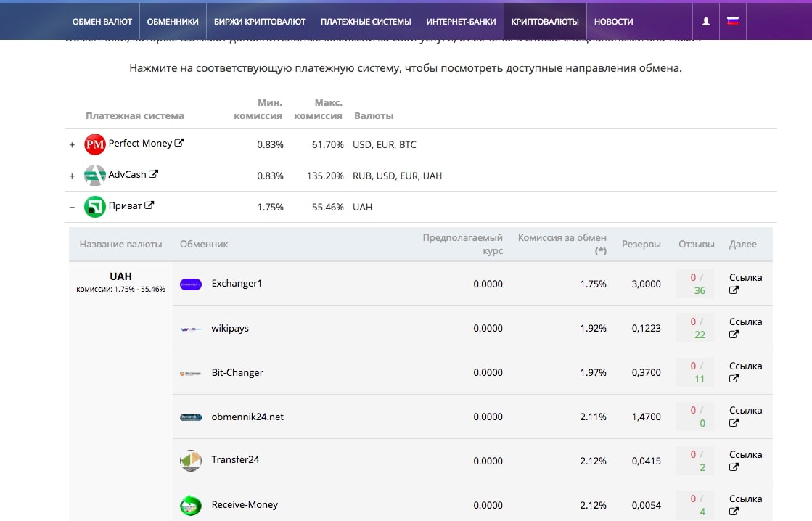Open external link icon beside AdvCash
This screenshot has width=812, height=521.
point(153,174)
